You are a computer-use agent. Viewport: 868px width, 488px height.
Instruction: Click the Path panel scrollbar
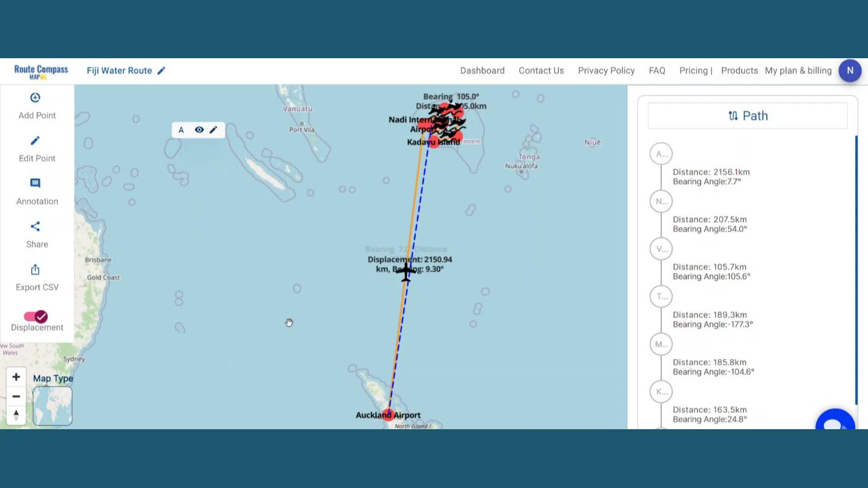click(856, 270)
